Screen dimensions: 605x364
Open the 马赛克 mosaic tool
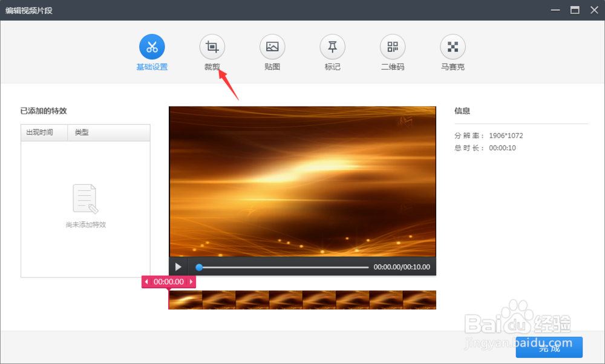[453, 47]
